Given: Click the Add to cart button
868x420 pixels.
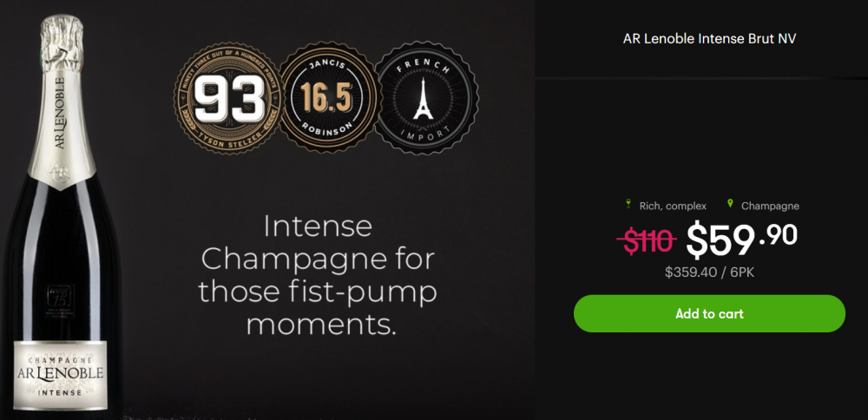Looking at the screenshot, I should [x=709, y=314].
